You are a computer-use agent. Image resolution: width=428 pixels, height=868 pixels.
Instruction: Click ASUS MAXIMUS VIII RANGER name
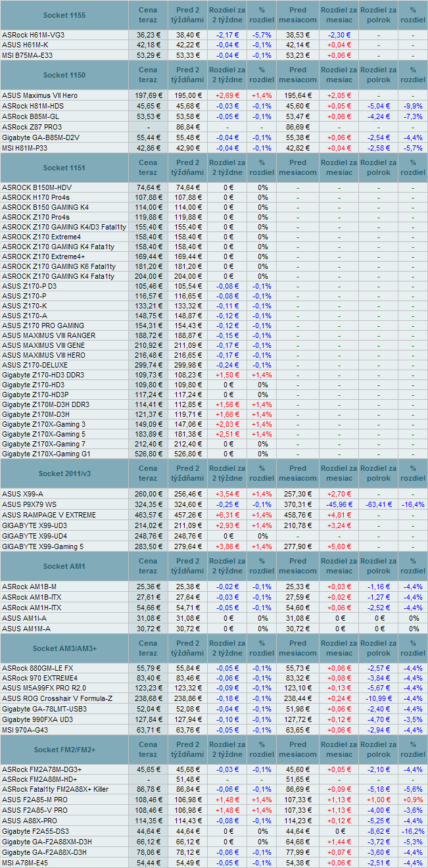pyautogui.click(x=49, y=335)
